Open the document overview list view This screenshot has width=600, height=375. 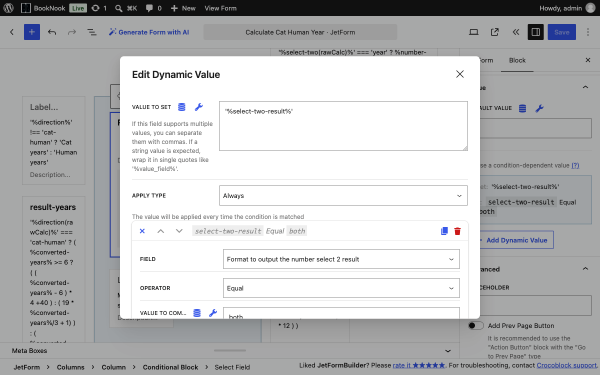coord(91,32)
